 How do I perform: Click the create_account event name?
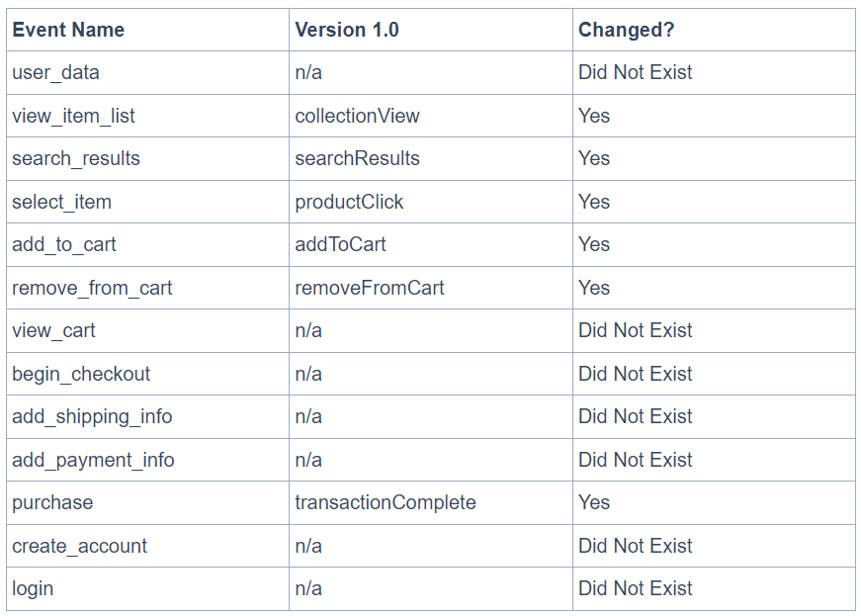pos(80,546)
